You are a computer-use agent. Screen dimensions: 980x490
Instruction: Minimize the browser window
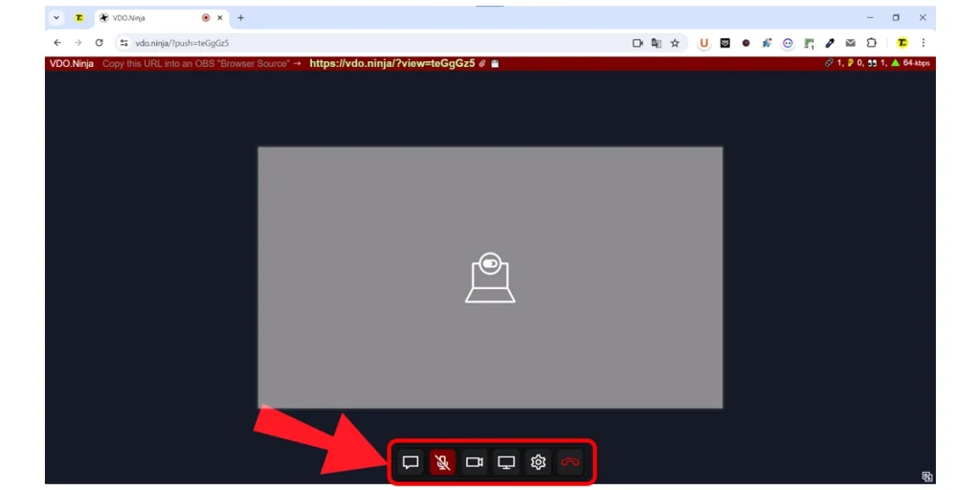pyautogui.click(x=870, y=18)
